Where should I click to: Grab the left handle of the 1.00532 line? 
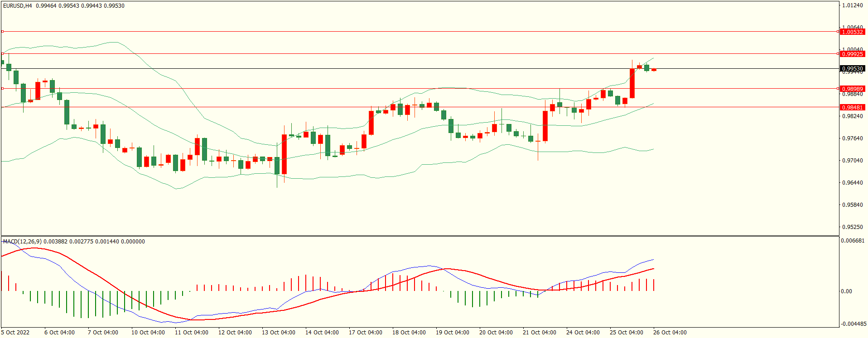coord(2,32)
